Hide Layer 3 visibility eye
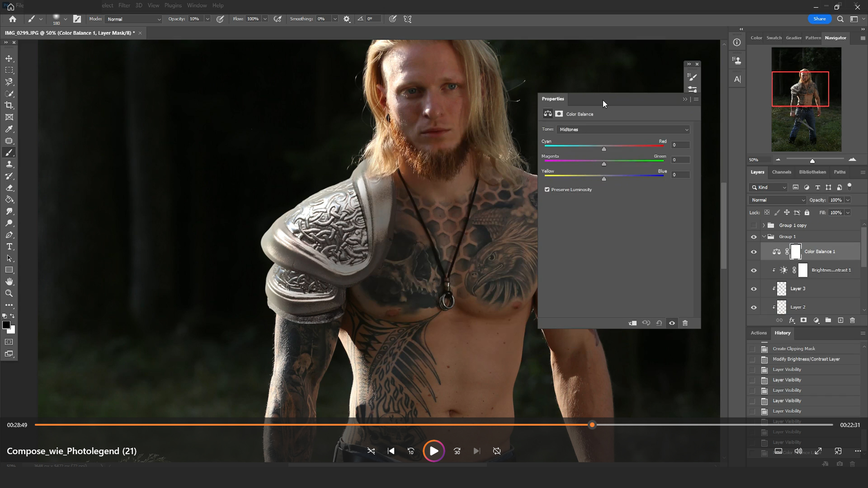Screen dimensions: 868x488 click(754, 289)
